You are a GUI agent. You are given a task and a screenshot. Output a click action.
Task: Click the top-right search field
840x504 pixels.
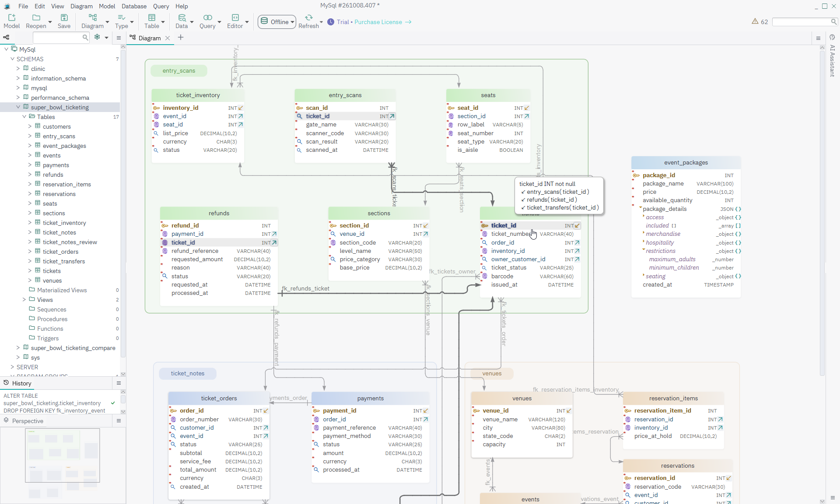pos(804,21)
